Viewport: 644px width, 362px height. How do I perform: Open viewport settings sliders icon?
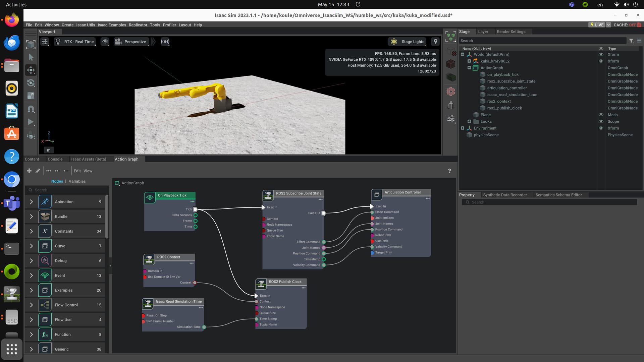click(45, 42)
